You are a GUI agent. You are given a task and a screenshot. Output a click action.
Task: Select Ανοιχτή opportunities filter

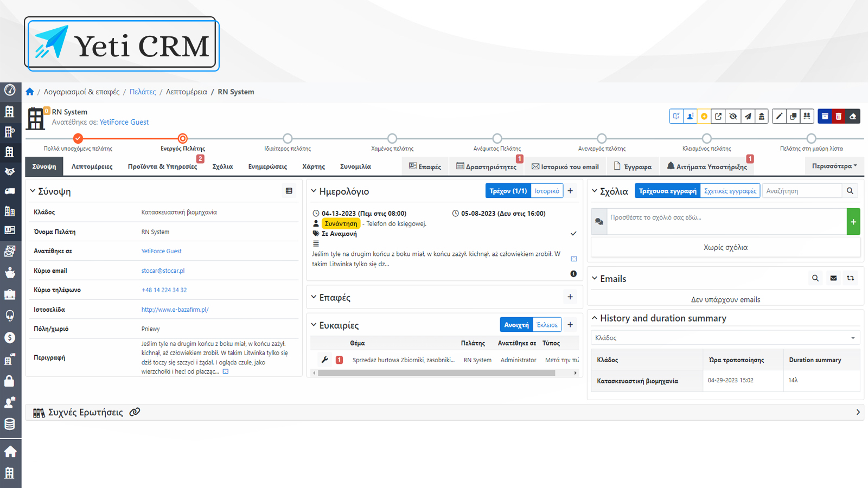tap(516, 325)
